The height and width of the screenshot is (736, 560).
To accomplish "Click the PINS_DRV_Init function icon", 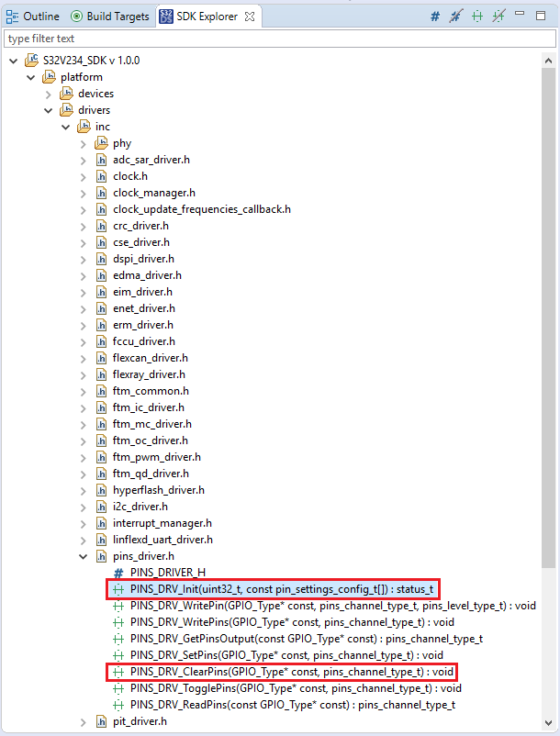I will click(x=118, y=589).
